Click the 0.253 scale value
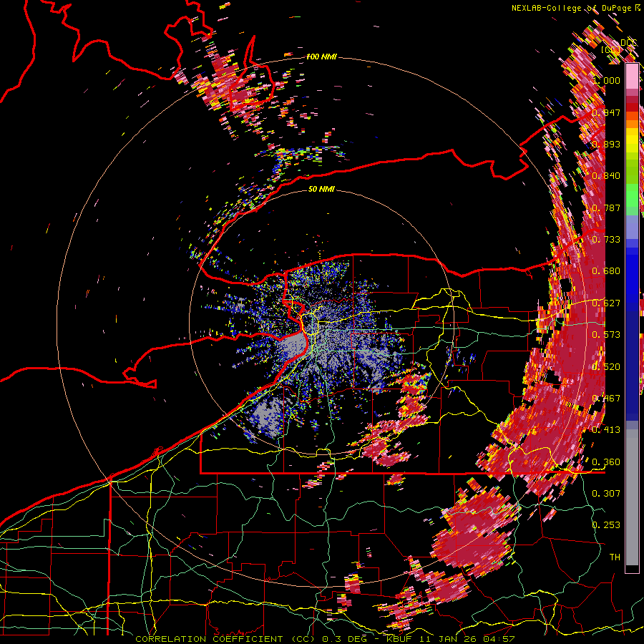The height and width of the screenshot is (644, 644). [606, 525]
